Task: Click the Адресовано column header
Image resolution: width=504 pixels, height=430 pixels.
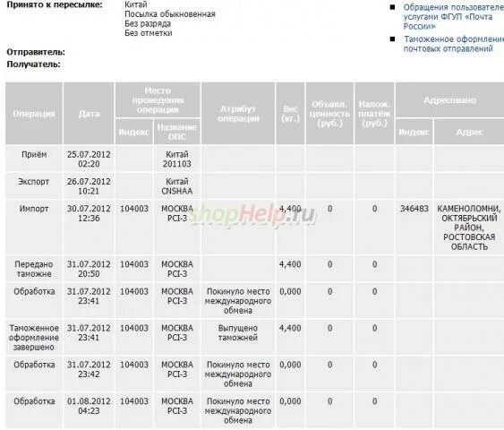Action: [449, 100]
